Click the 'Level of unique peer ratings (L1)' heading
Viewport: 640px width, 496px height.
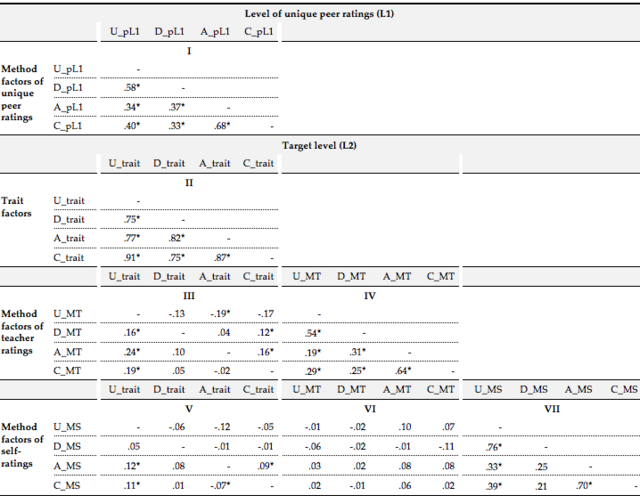319,14
